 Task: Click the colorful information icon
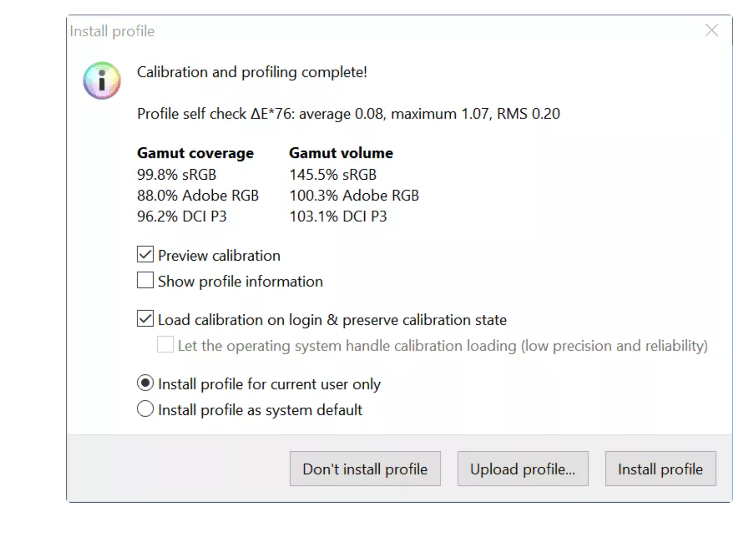coord(102,81)
